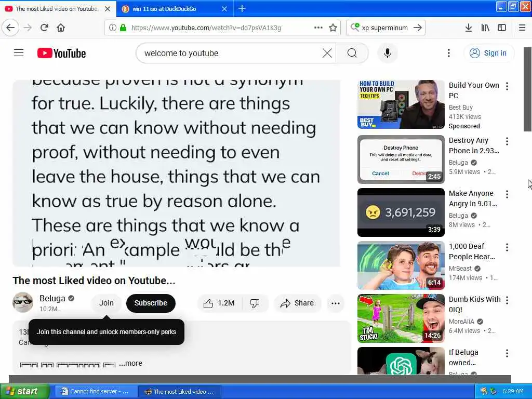
Task: Click the system tray clock 6:29 AM
Action: [513, 391]
